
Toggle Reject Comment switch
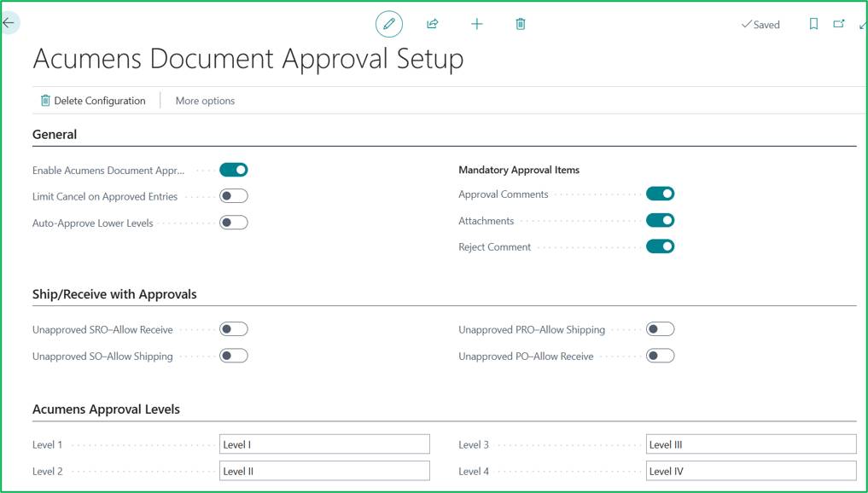(x=660, y=246)
